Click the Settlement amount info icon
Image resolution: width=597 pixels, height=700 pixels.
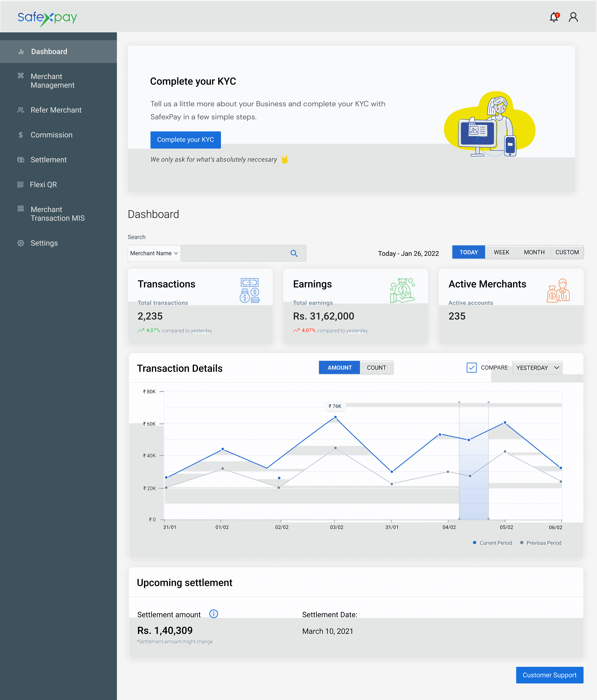click(213, 614)
